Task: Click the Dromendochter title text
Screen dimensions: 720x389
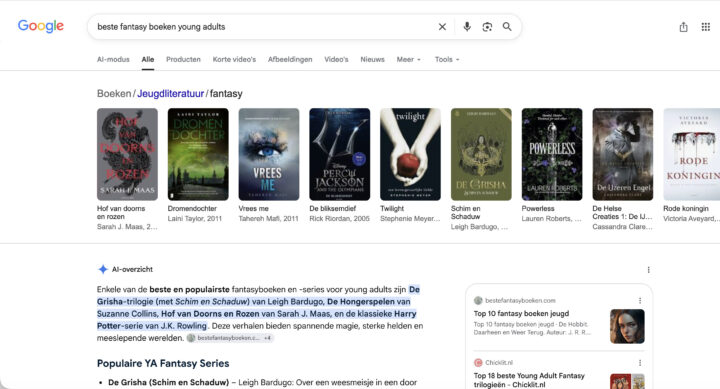Action: [x=192, y=209]
